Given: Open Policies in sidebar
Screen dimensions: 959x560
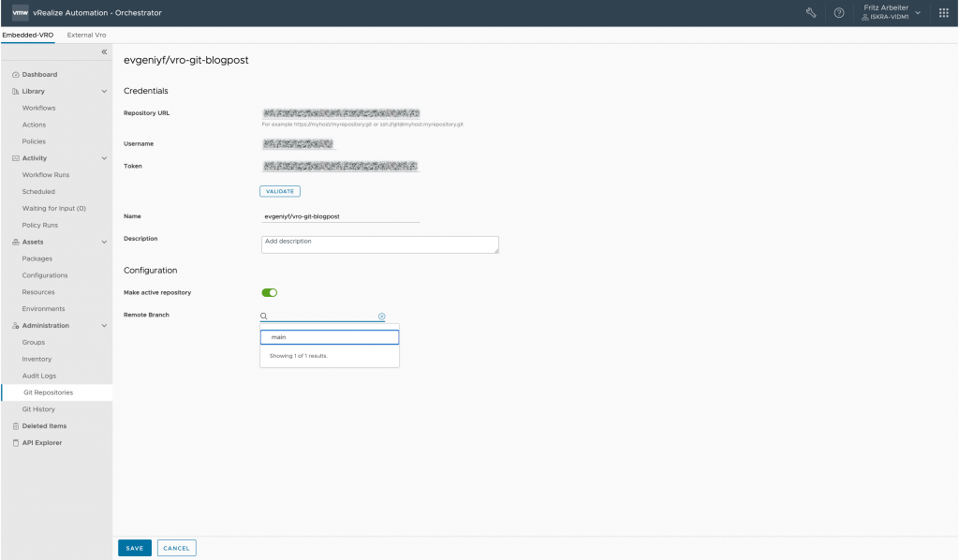Looking at the screenshot, I should (x=34, y=141).
